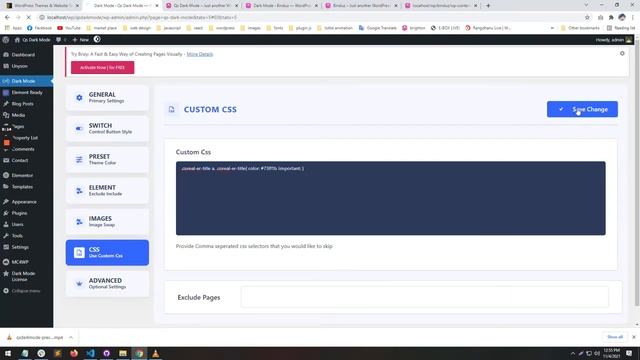Open the browser extensions puzzle icon

[x=611, y=17]
